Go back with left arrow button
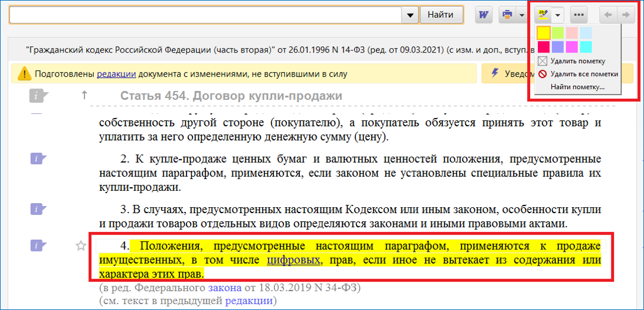Viewport: 644px width, 310px height. click(x=608, y=15)
